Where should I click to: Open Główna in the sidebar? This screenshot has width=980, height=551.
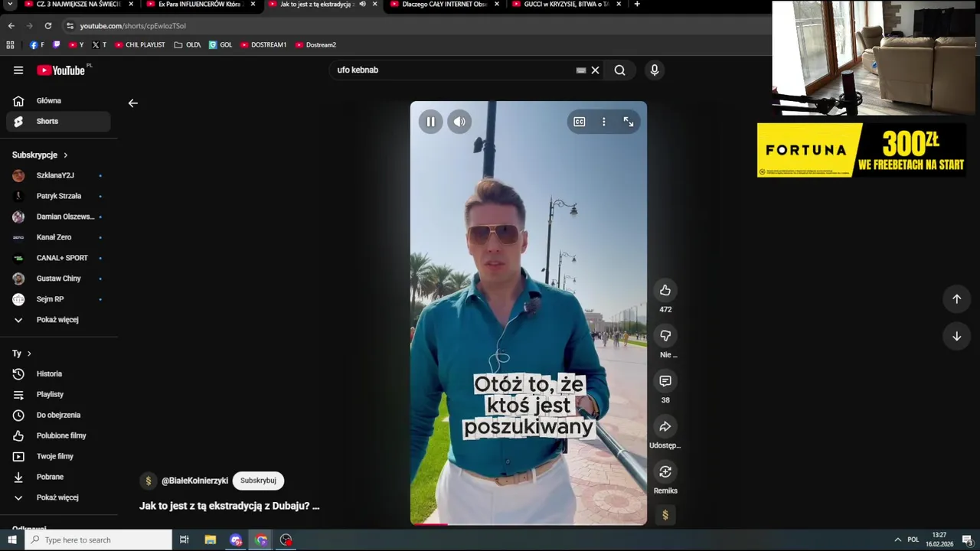pyautogui.click(x=58, y=101)
